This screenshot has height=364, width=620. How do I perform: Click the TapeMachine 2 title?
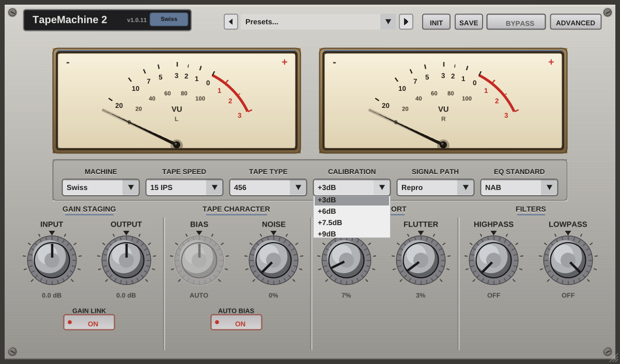pos(70,20)
